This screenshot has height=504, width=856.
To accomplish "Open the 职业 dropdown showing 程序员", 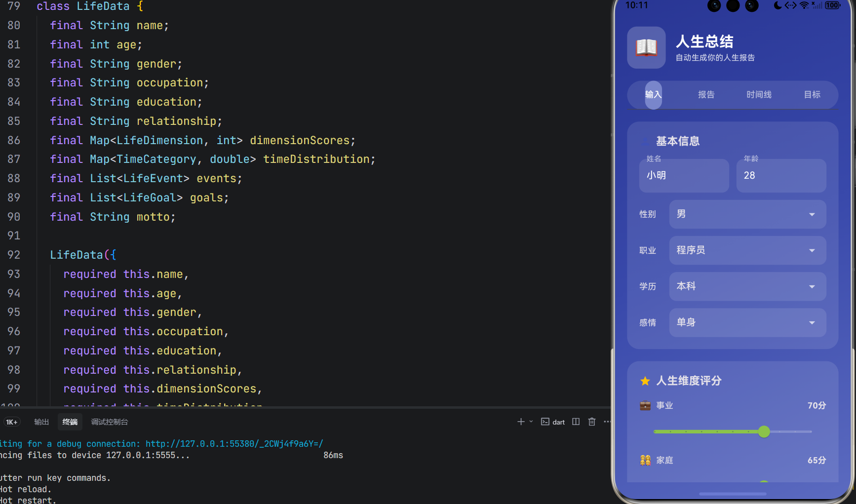I will (747, 250).
